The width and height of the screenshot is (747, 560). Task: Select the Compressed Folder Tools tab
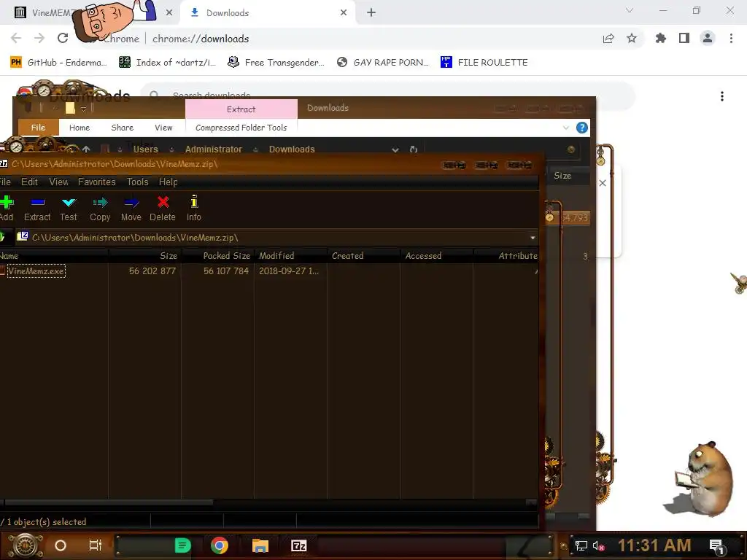[x=241, y=128]
